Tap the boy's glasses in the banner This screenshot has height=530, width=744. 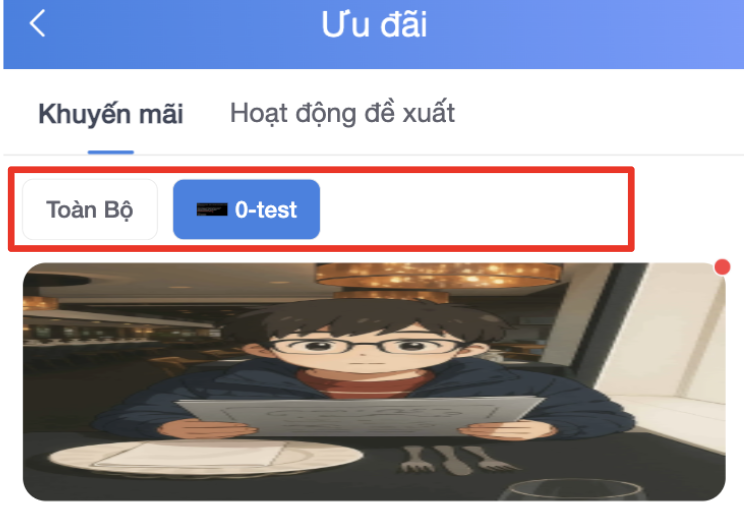tap(366, 348)
